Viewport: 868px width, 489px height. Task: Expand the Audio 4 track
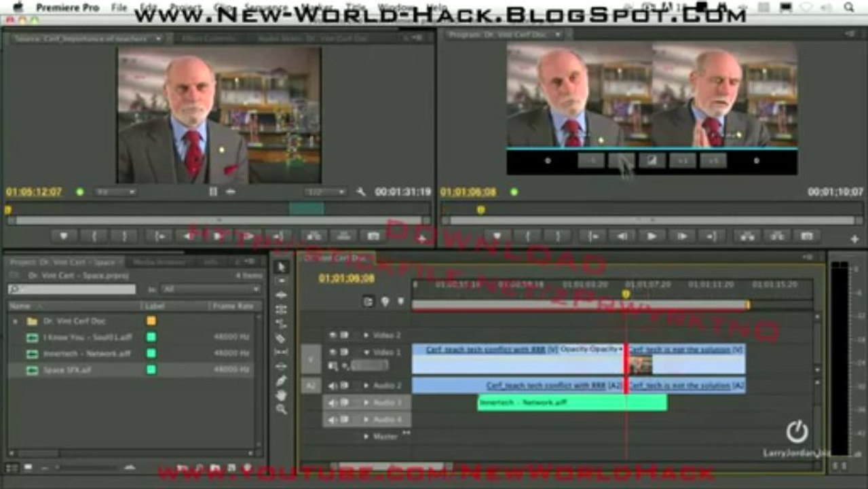pyautogui.click(x=366, y=420)
